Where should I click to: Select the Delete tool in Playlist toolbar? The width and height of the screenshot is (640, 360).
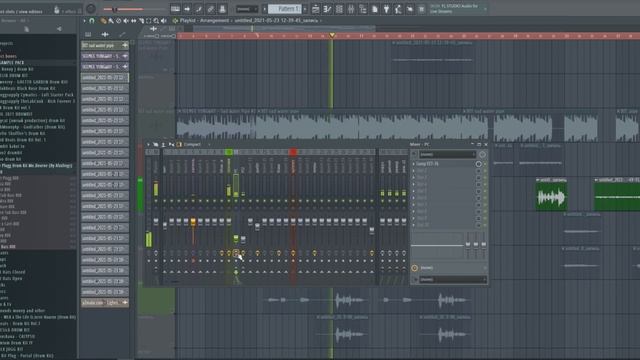tap(118, 20)
